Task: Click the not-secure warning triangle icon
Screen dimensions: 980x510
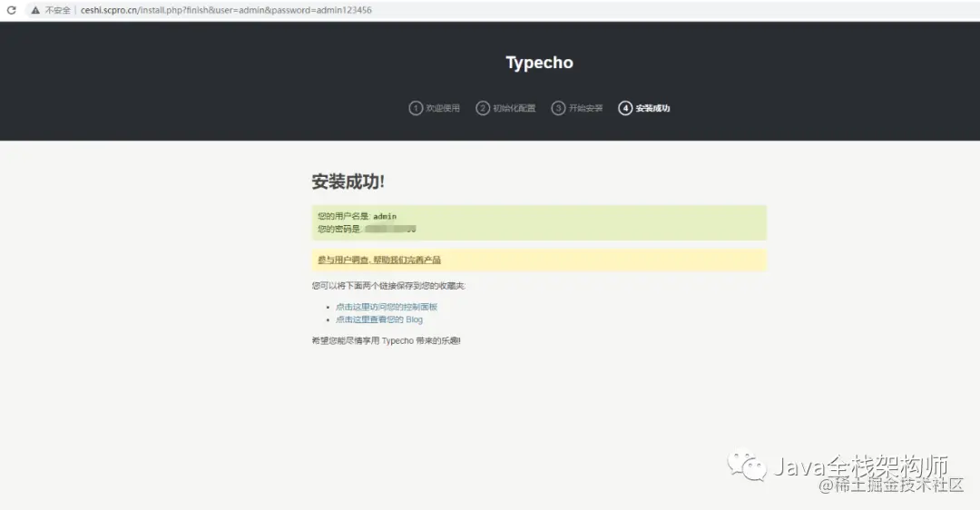Action: click(x=35, y=10)
